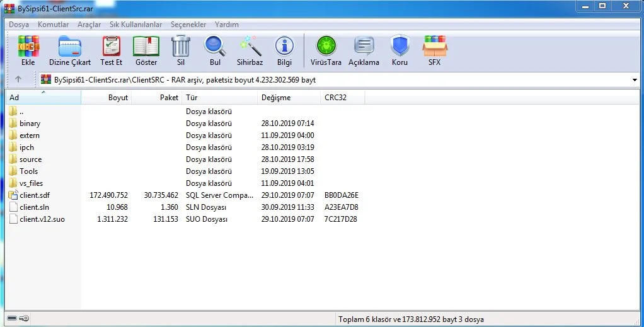Viewport: 644px width, 327px height.
Task: Click CRC32 value A23EA7D8
Action: (342, 207)
